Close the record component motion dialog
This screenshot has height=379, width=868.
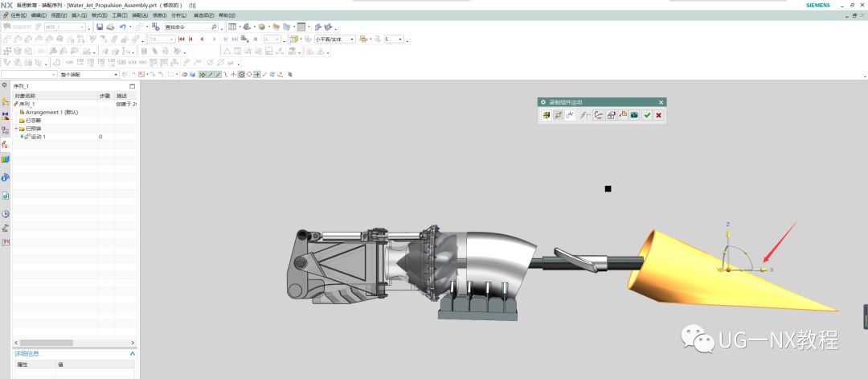click(x=661, y=102)
